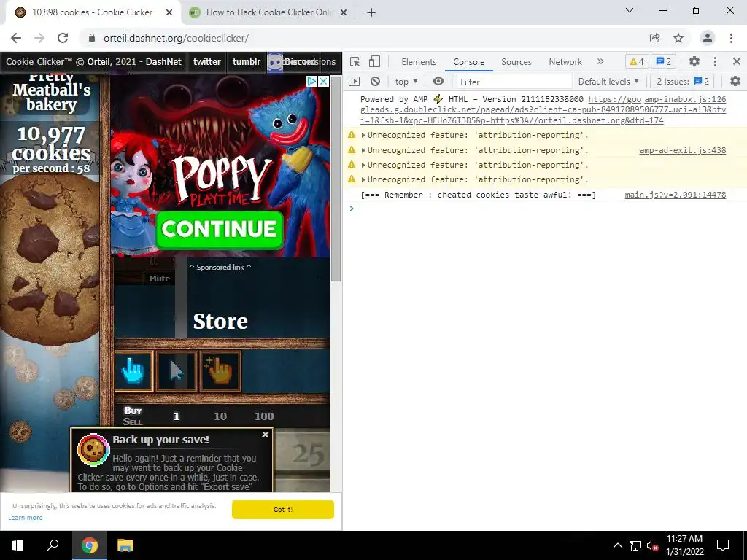
Task: Close the DevTools panel
Action: point(737,61)
